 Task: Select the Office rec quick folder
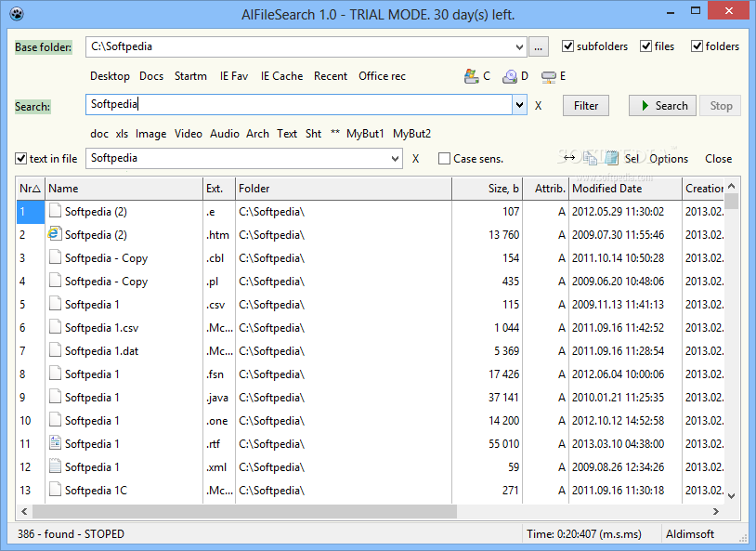click(382, 76)
